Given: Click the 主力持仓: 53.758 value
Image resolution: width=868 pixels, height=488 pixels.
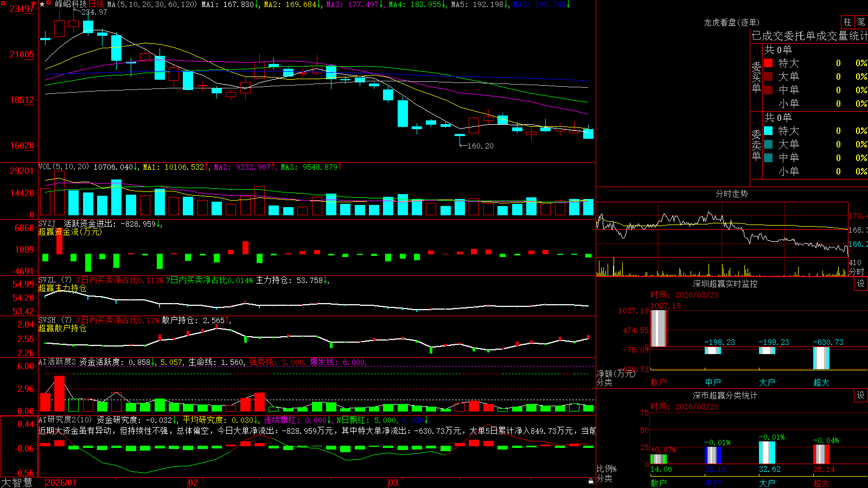Looking at the screenshot, I should tap(292, 280).
